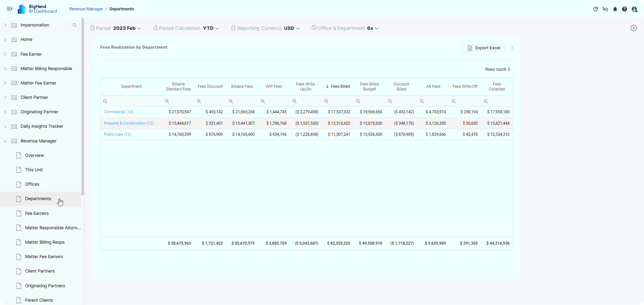Click the Department column search icon

pyautogui.click(x=105, y=101)
